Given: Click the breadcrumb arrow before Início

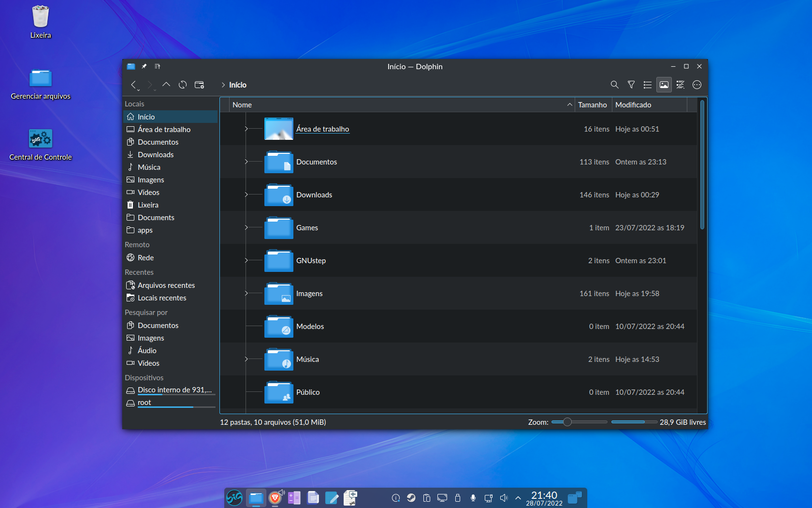Looking at the screenshot, I should (x=223, y=85).
